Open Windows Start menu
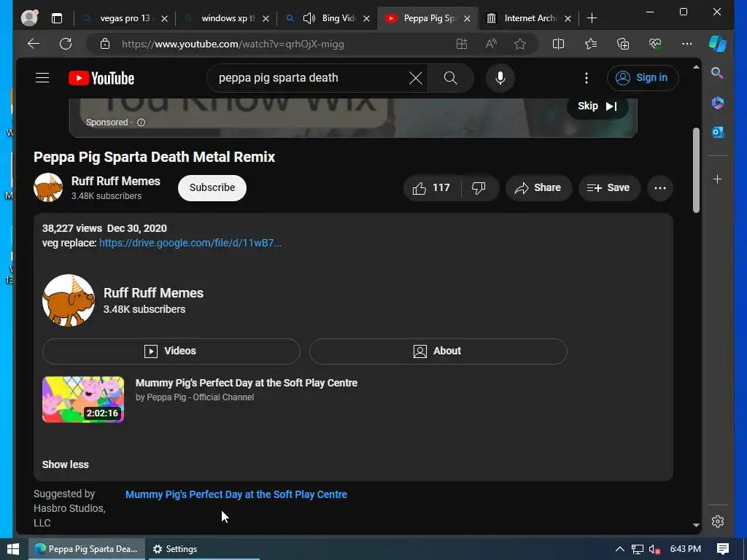Screen dimensions: 747x560 pyautogui.click(x=13, y=549)
